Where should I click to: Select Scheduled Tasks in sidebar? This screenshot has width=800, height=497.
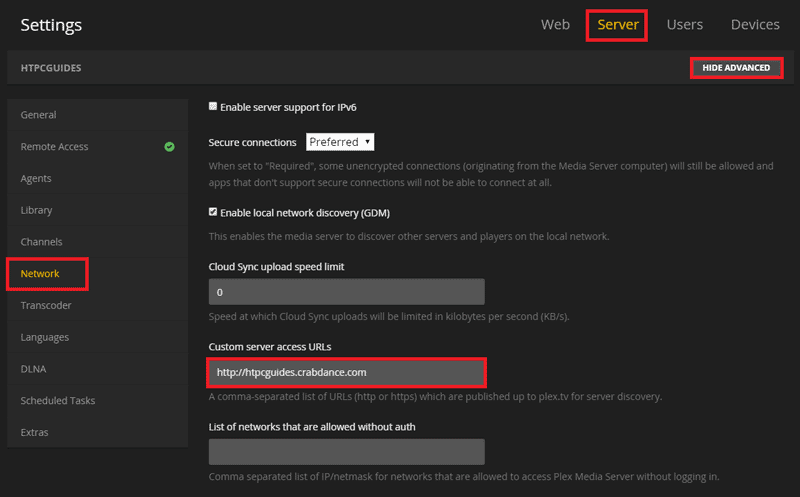coord(57,401)
